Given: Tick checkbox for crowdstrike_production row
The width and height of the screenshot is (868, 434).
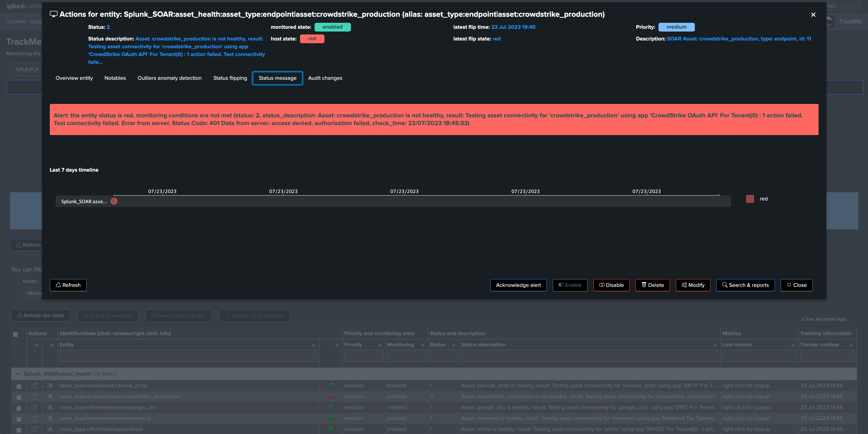Looking at the screenshot, I should click(x=19, y=398).
